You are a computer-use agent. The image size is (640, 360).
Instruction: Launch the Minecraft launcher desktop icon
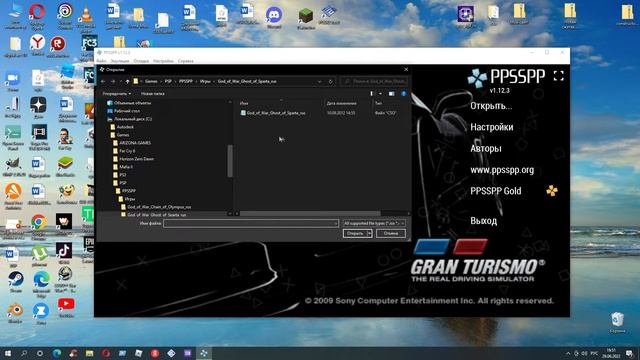306,16
